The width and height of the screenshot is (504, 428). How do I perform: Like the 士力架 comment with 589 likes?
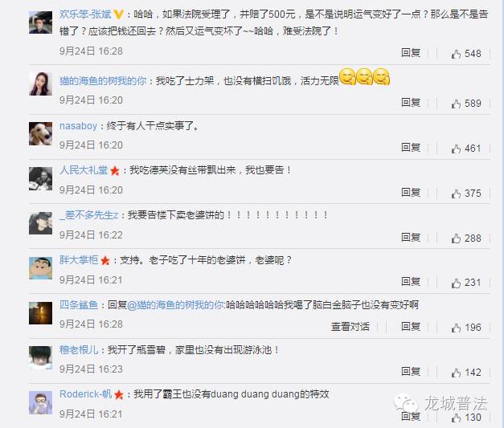456,104
